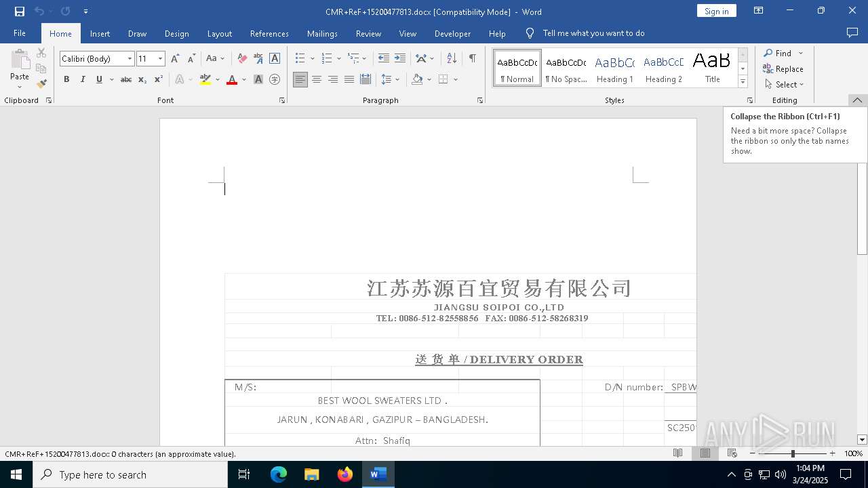Save the document with the Save icon
The image size is (868, 488).
click(x=19, y=12)
